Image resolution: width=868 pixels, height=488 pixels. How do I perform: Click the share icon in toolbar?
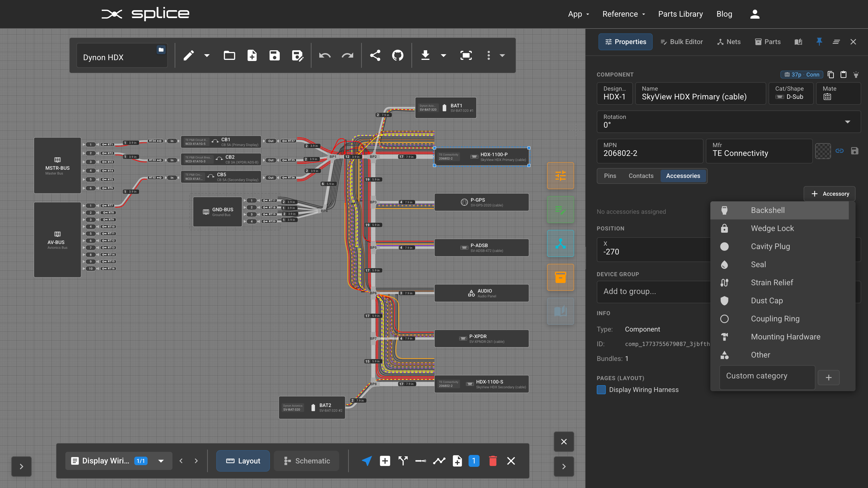[375, 56]
